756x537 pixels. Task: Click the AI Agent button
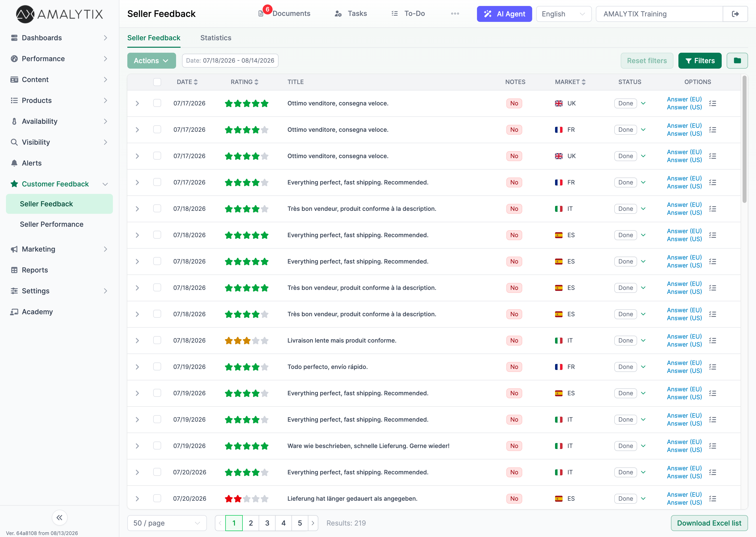[x=504, y=14]
